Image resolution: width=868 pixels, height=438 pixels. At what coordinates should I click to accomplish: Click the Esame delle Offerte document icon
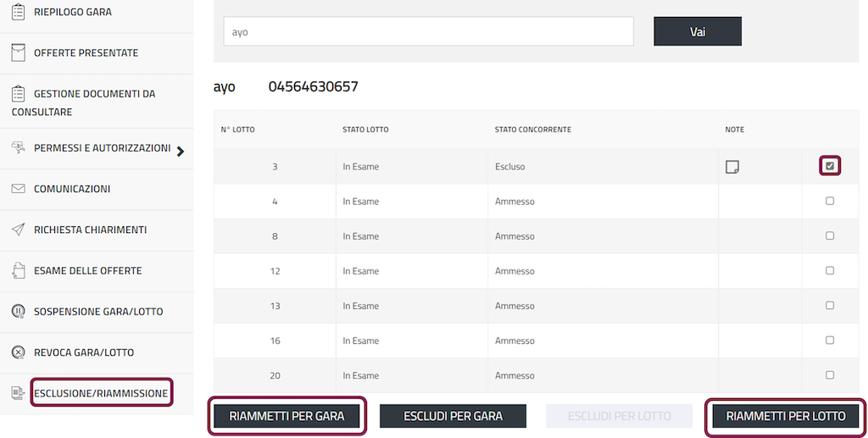pos(18,271)
